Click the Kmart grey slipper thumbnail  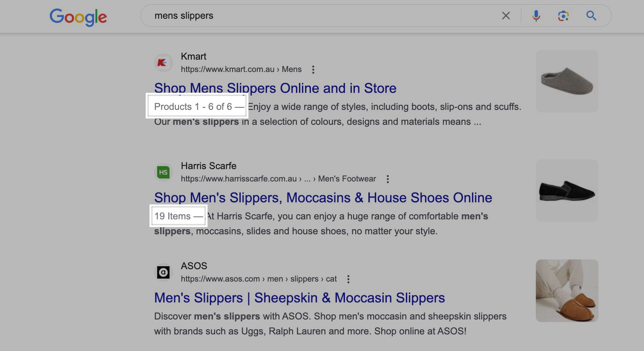[x=567, y=81]
